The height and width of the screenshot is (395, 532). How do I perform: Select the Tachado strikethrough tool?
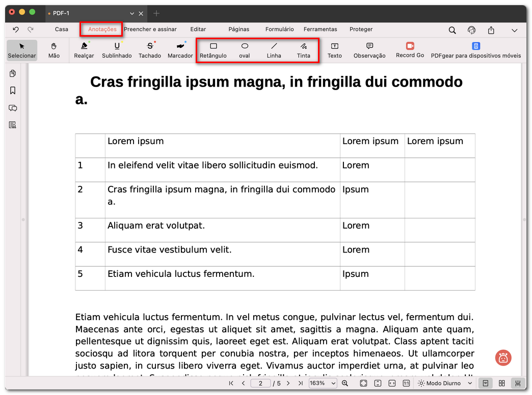coord(150,50)
